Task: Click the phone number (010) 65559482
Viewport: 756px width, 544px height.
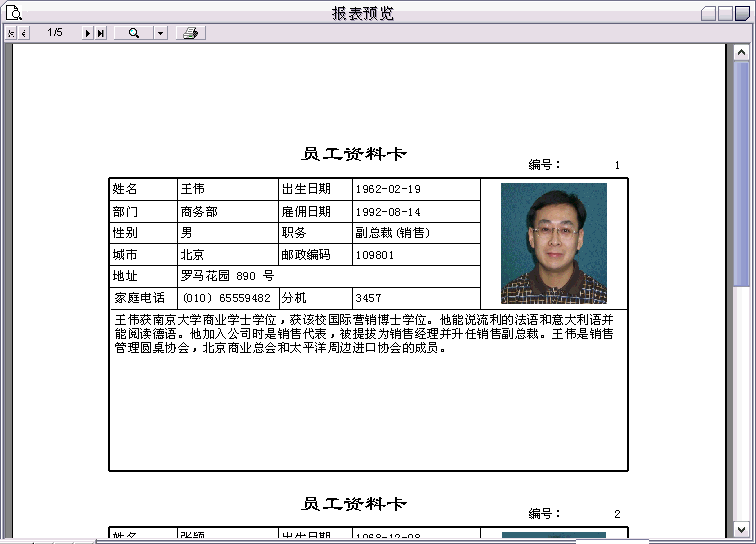Action: click(227, 298)
